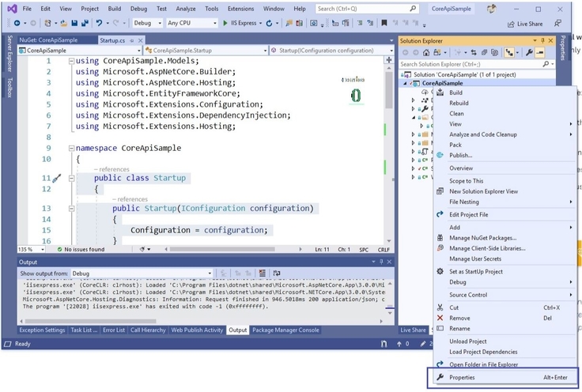
Task: Click the Edit Project File icon
Action: (x=440, y=214)
